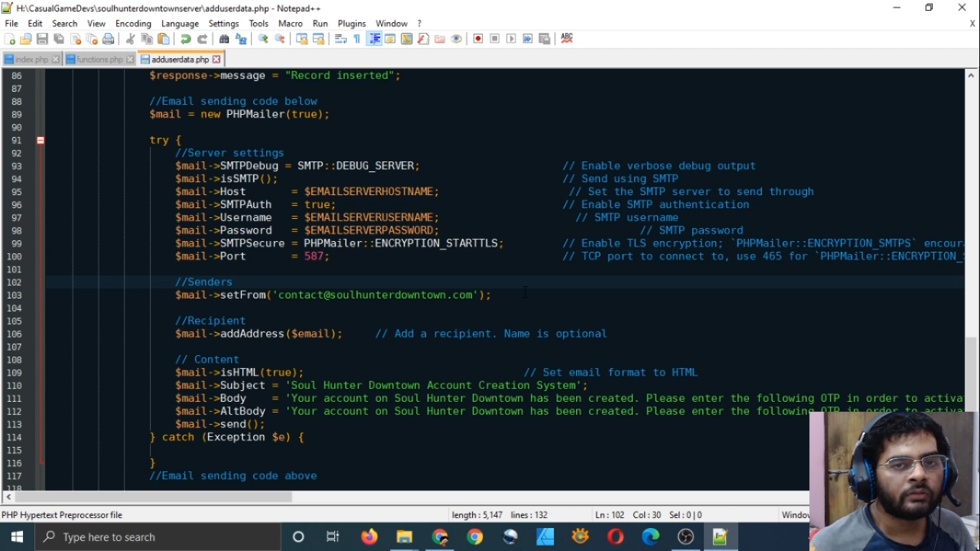This screenshot has height=551, width=980.
Task: Toggle Show All Characters pilcrow icon
Action: [357, 39]
